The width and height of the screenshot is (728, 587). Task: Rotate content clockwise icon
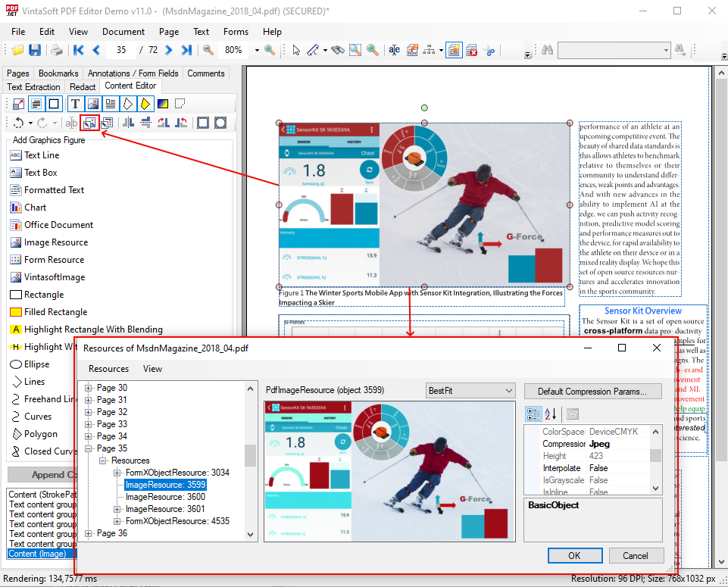[x=164, y=123]
